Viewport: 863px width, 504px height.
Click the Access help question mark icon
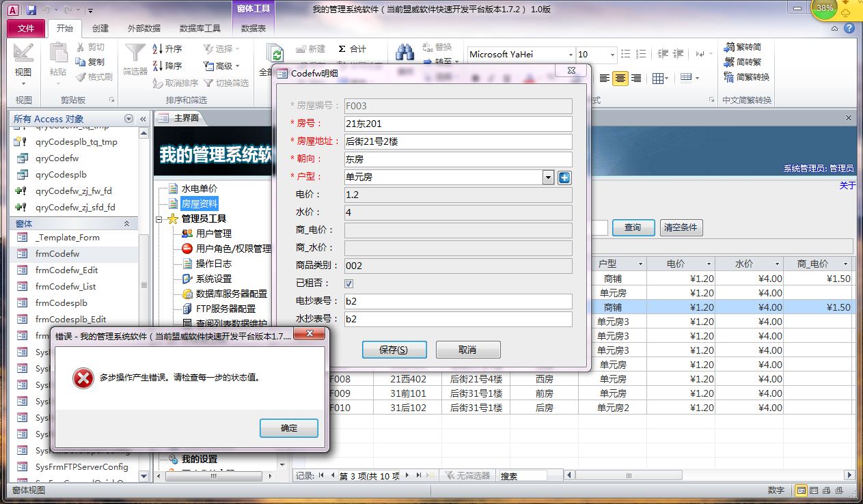[x=849, y=29]
